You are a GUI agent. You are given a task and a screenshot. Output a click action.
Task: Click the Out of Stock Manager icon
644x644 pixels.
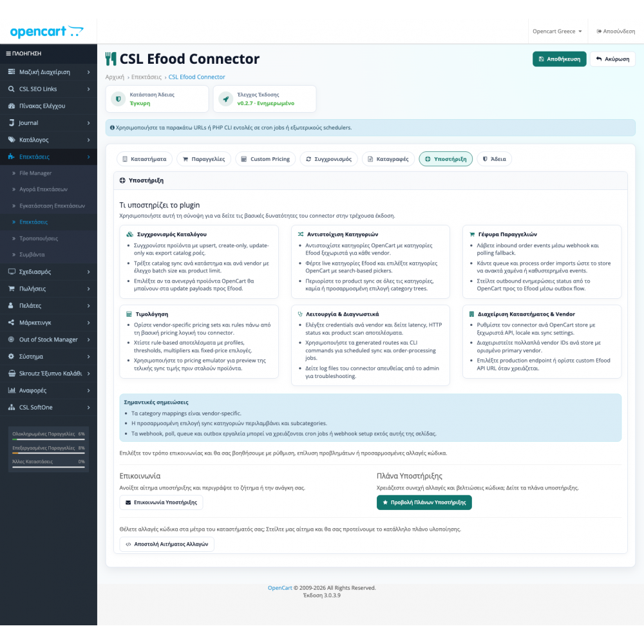click(11, 339)
